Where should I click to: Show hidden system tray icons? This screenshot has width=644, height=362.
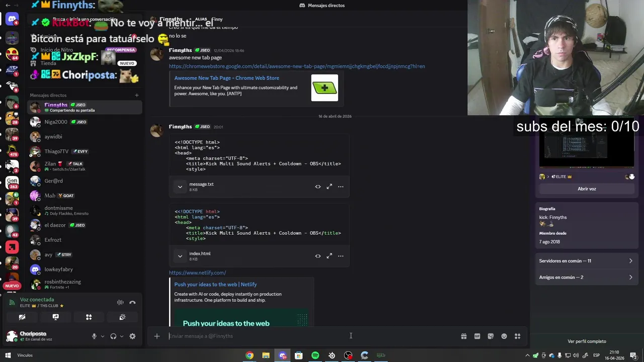pyautogui.click(x=527, y=355)
